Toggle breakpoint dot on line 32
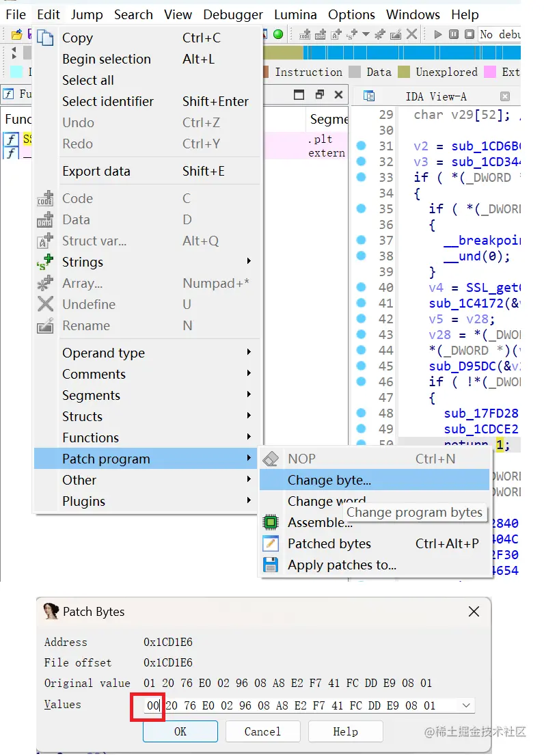Viewport: 544px width, 756px height. coord(361,161)
